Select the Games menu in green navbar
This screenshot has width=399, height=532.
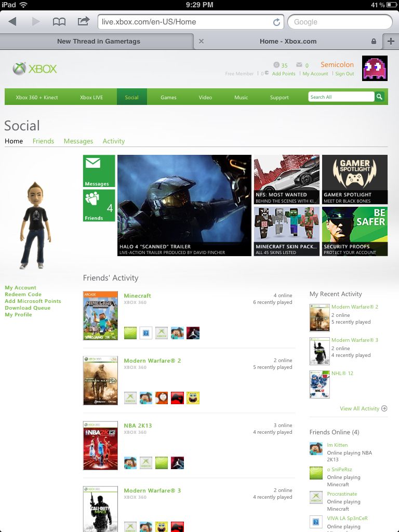pyautogui.click(x=168, y=97)
